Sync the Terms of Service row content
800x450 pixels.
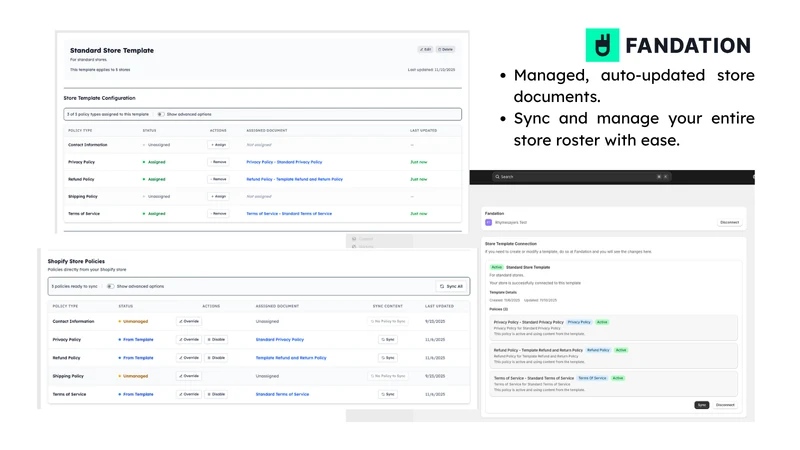388,394
